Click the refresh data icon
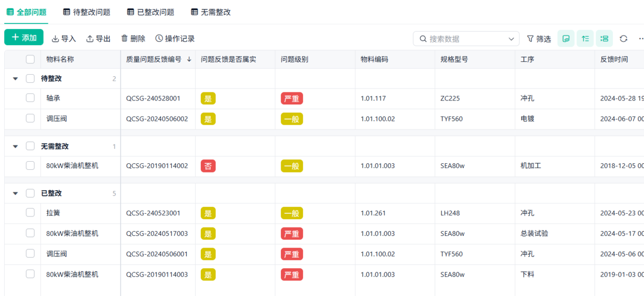 pyautogui.click(x=624, y=39)
